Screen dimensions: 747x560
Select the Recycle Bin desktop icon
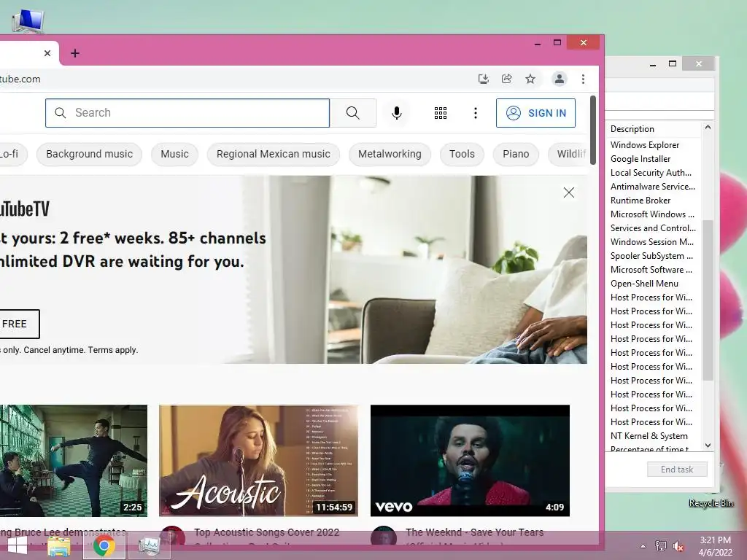click(711, 503)
